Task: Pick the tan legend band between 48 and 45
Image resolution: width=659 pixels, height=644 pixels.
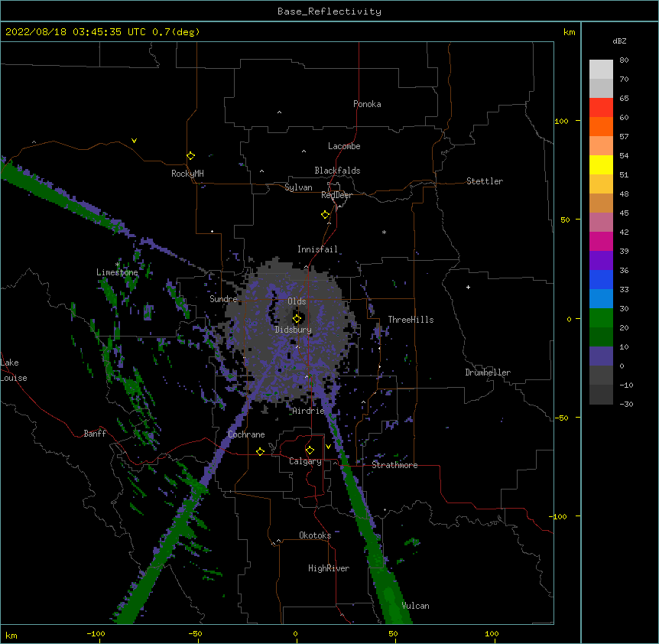Action: click(601, 203)
